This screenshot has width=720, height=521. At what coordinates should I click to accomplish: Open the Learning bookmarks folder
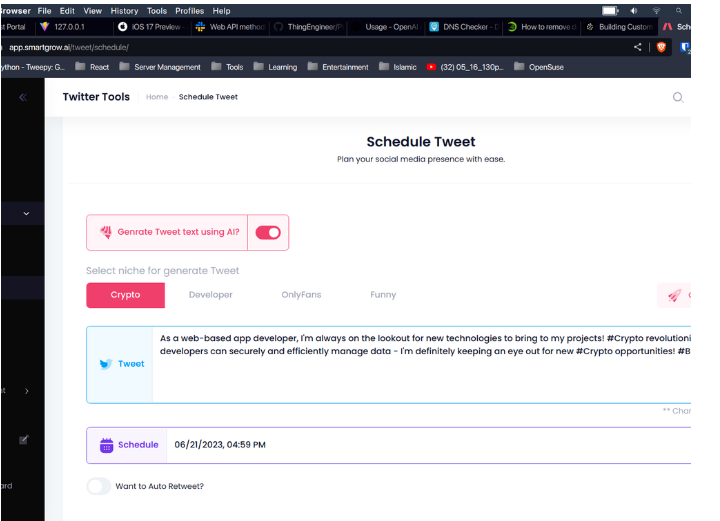click(x=276, y=67)
